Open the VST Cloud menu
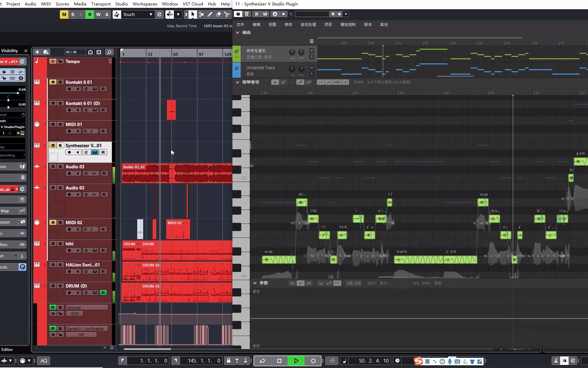588x368 pixels. (x=193, y=4)
